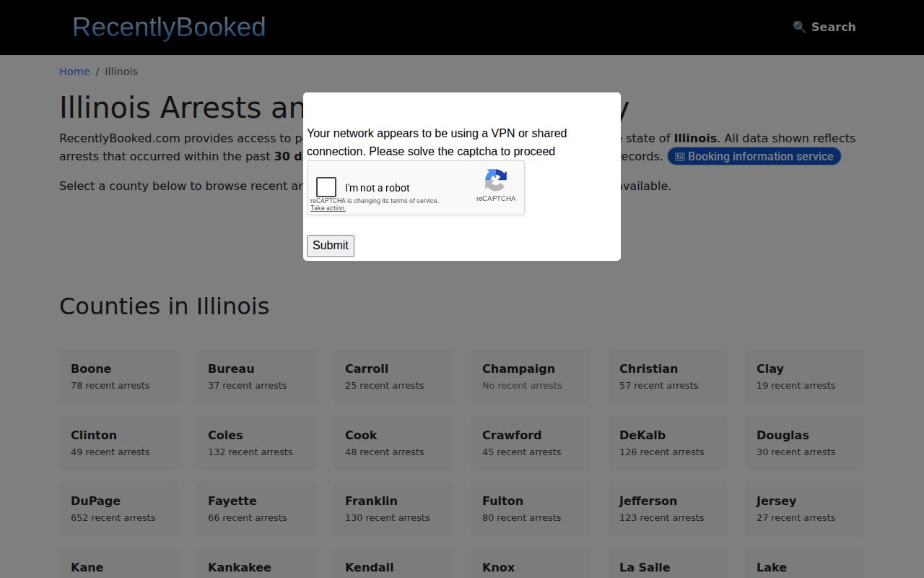Viewport: 924px width, 578px height.
Task: Select DeKalb county
Action: point(668,443)
